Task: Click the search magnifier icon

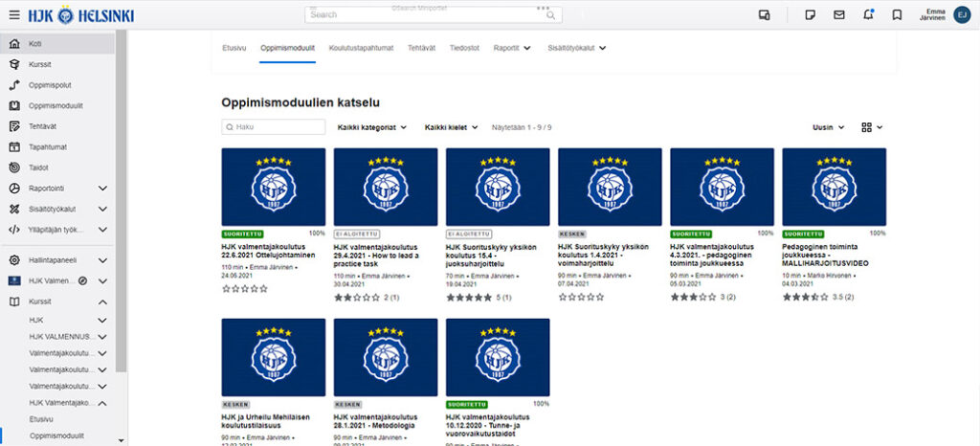Action: (550, 15)
